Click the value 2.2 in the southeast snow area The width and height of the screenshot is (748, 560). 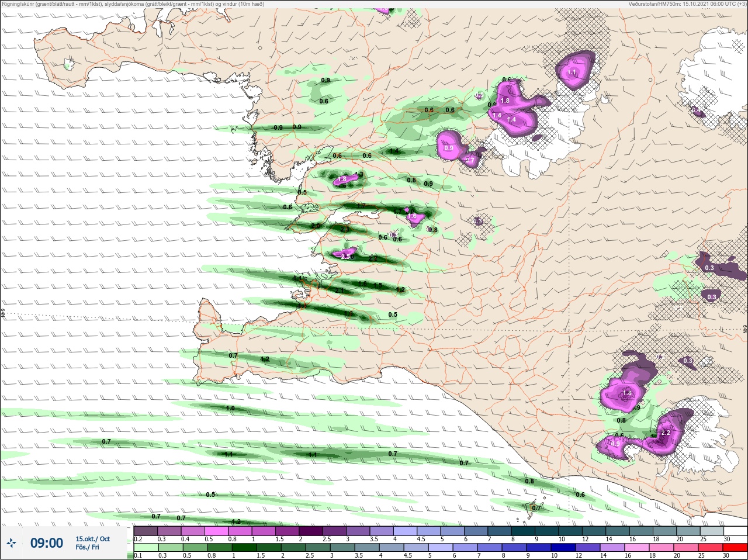[x=666, y=433]
